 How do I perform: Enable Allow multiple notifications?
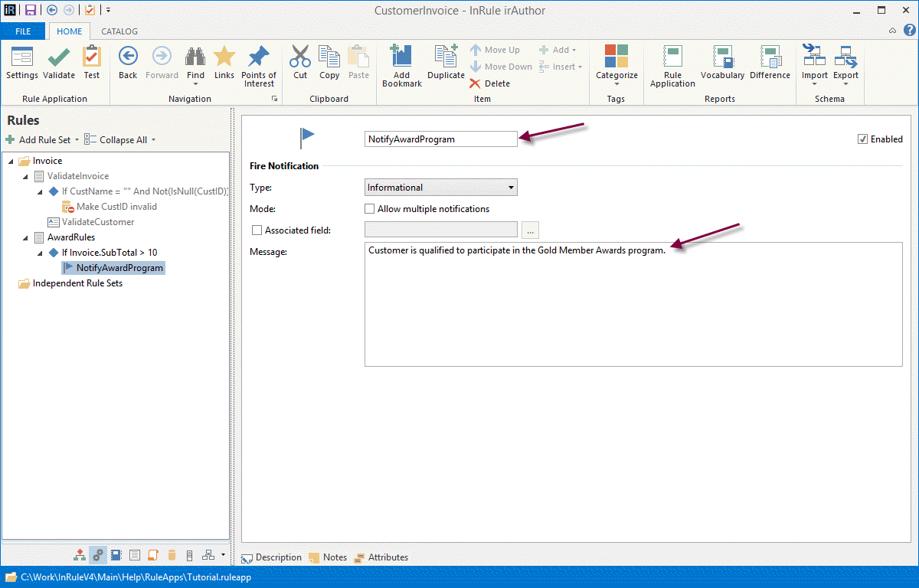tap(370, 209)
